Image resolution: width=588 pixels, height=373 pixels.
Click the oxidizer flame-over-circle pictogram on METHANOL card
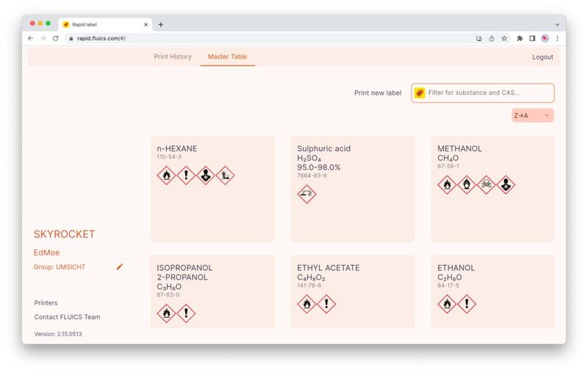coord(467,184)
